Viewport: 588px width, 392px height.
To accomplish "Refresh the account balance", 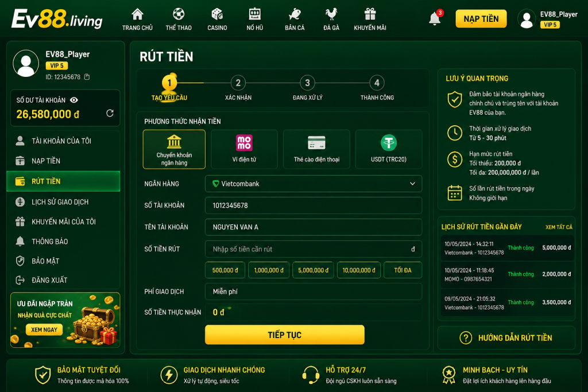I will (110, 113).
